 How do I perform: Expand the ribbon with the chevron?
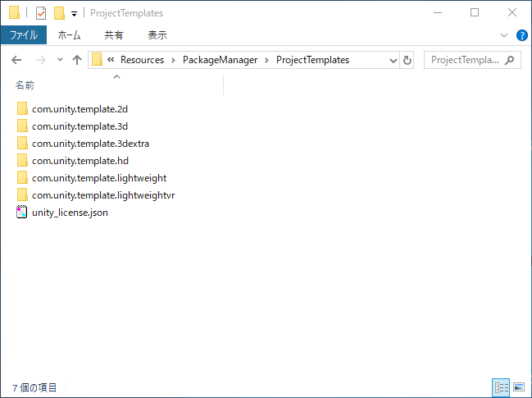[504, 35]
